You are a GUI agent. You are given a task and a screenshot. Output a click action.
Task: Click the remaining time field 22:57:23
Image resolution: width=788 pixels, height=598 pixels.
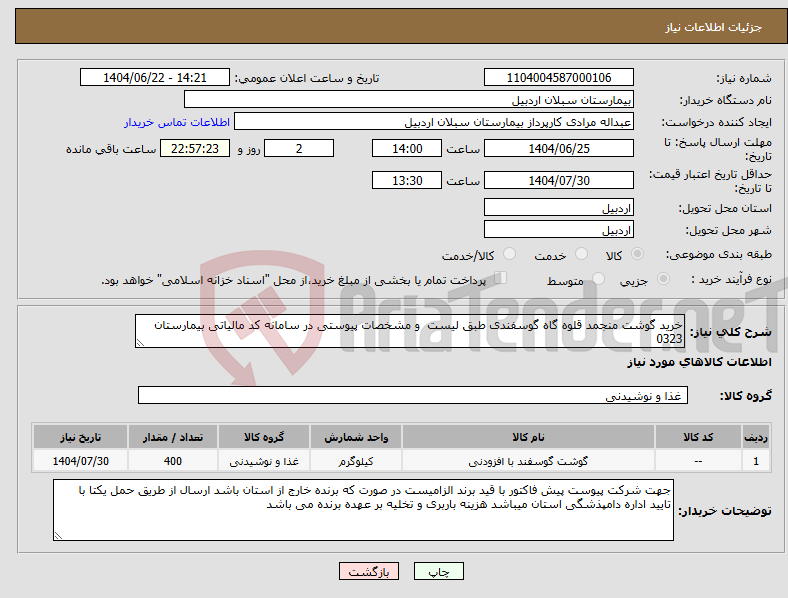click(x=195, y=148)
